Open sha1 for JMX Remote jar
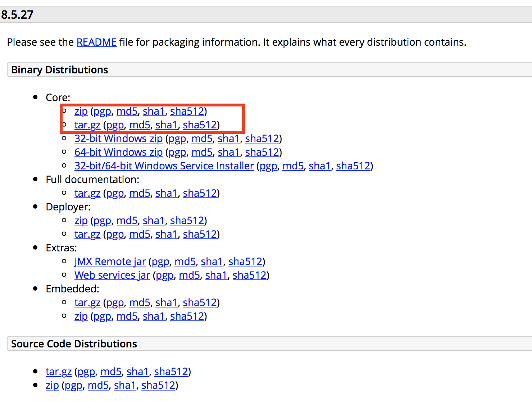Screen dimensions: 532x401 [x=212, y=262]
